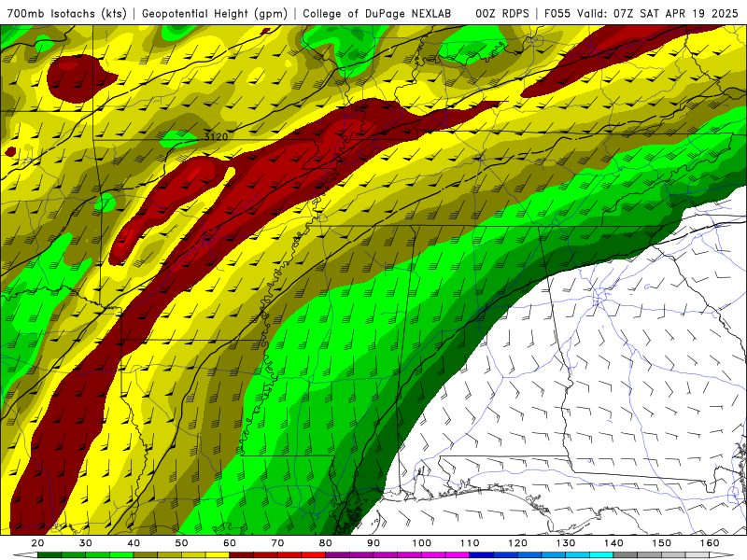Click the '3120' height contour label

coord(216,136)
